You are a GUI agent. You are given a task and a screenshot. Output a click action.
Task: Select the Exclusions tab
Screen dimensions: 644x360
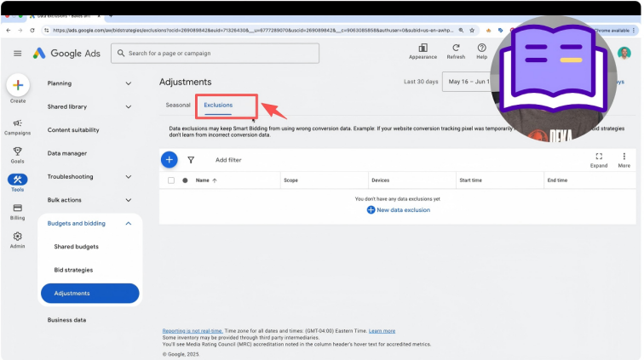tap(218, 105)
